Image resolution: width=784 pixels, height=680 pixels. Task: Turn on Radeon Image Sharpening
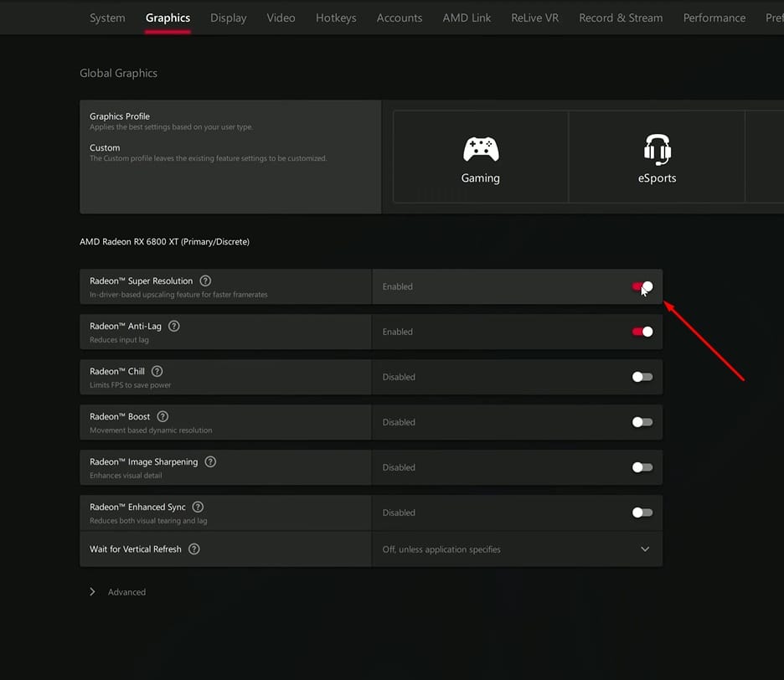tap(642, 467)
